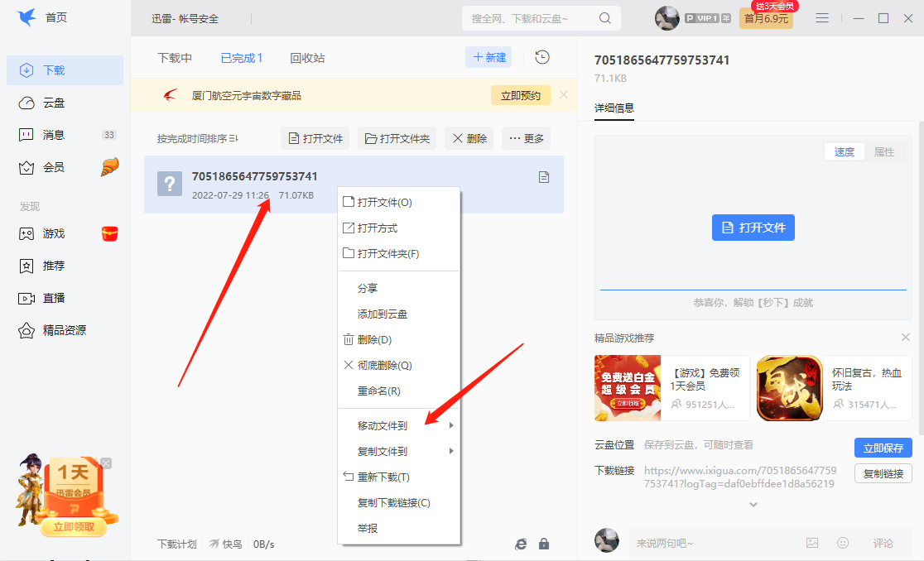The width and height of the screenshot is (924, 561).
Task: Click the emoji icon in comment box
Action: (x=843, y=542)
